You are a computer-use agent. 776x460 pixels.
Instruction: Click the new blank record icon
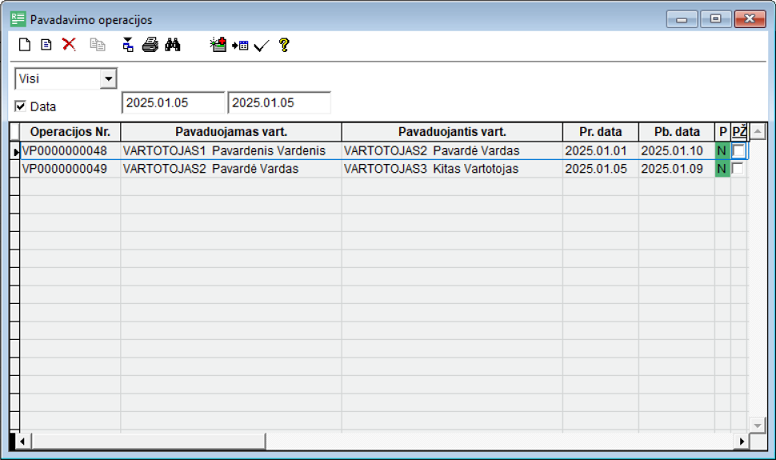point(25,45)
